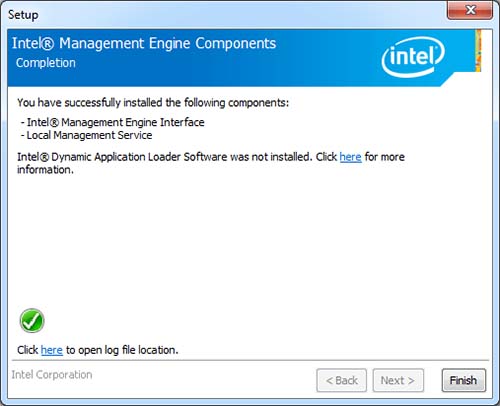Go back with the Back button

click(x=341, y=380)
